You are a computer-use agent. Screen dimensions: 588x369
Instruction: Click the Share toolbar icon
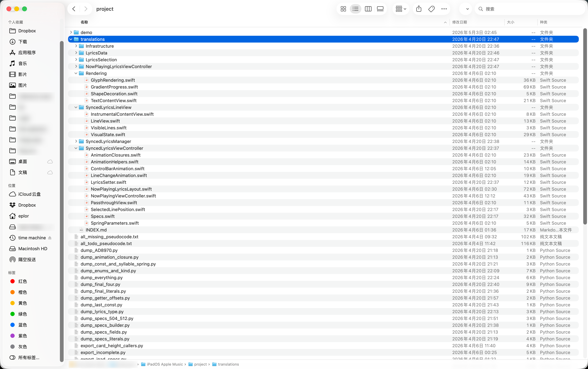pos(419,9)
